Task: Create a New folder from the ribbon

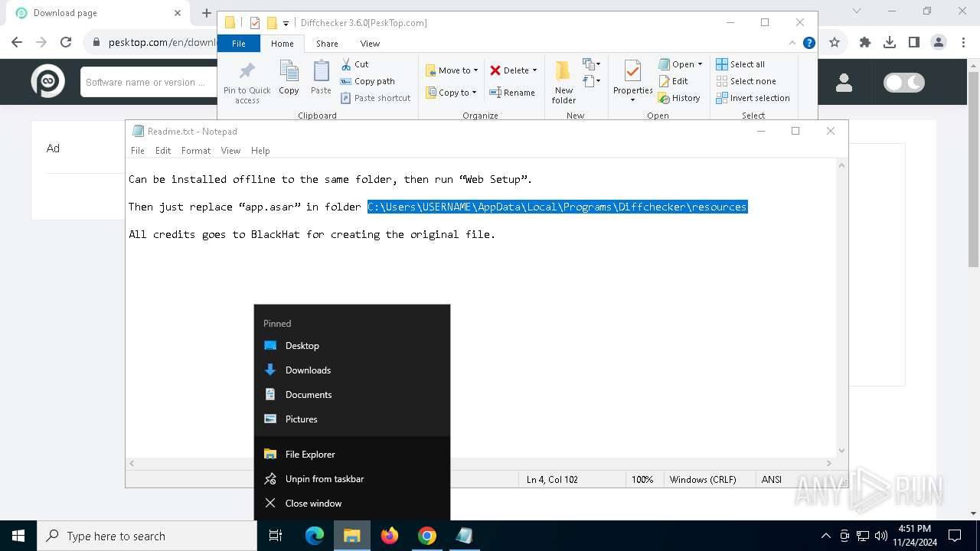Action: tap(563, 82)
